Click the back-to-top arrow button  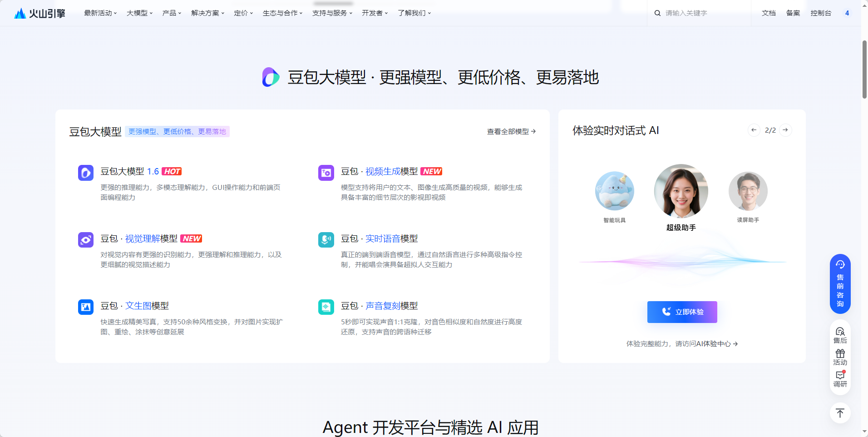(x=840, y=413)
